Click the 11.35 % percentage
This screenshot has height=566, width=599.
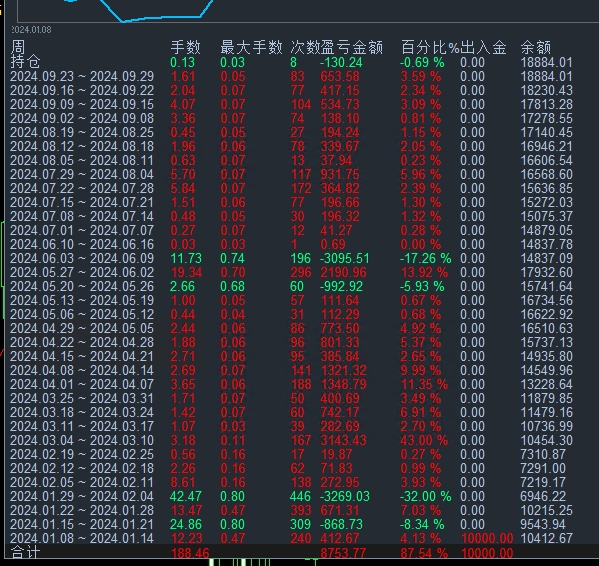[424, 385]
